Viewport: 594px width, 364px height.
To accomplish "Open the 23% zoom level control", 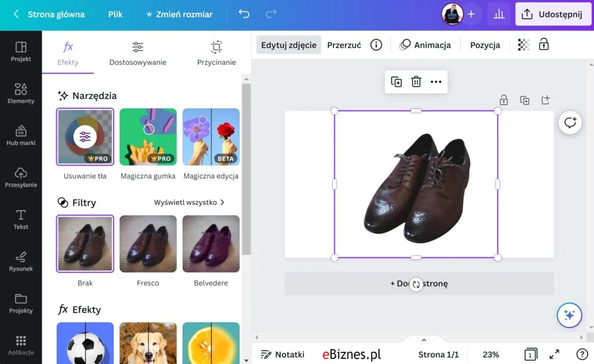I will (491, 355).
